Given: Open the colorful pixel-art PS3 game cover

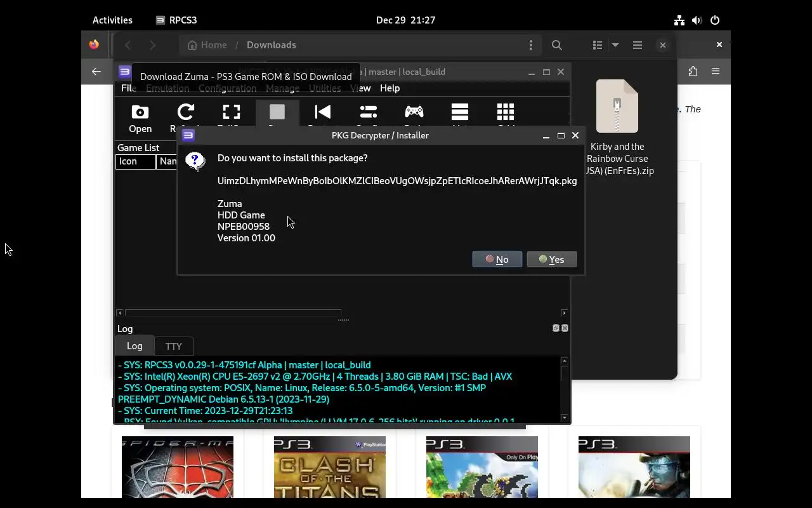Looking at the screenshot, I should [x=482, y=467].
